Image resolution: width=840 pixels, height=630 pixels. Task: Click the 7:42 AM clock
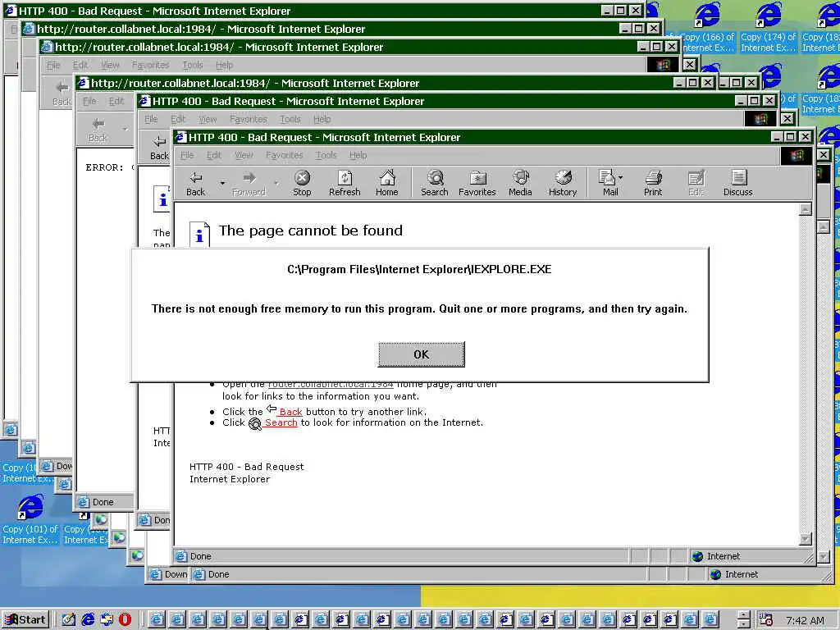805,620
